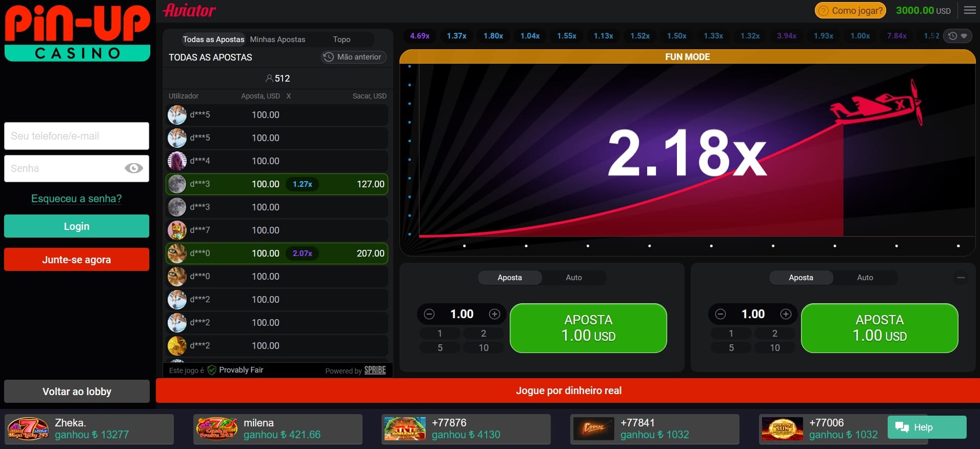Focus the phone/e-mail input field
Viewport: 980px width, 449px height.
click(x=77, y=136)
